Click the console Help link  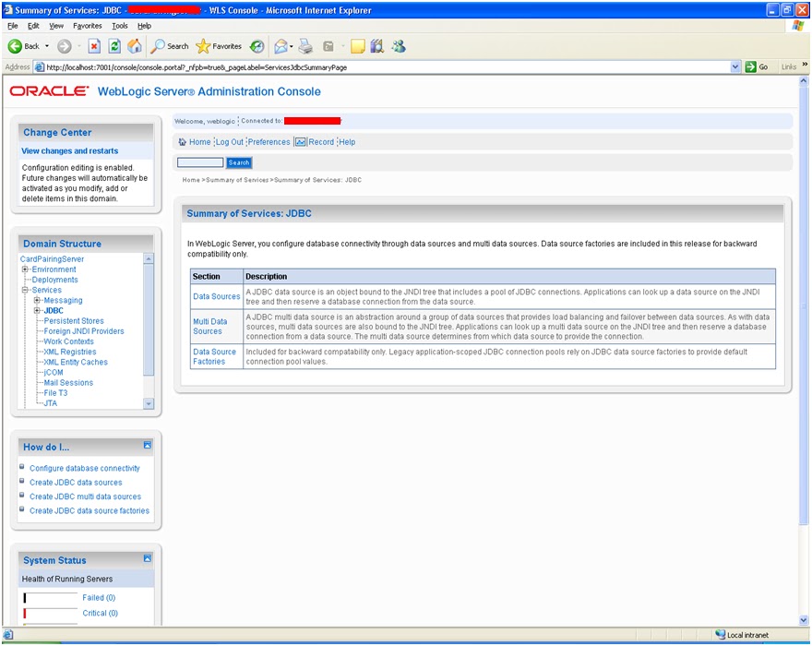pyautogui.click(x=347, y=142)
